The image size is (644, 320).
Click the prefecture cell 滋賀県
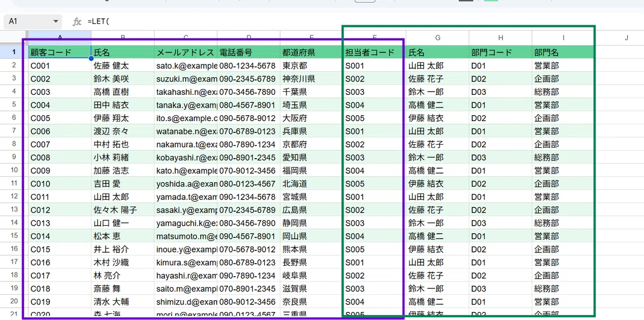pos(311,289)
